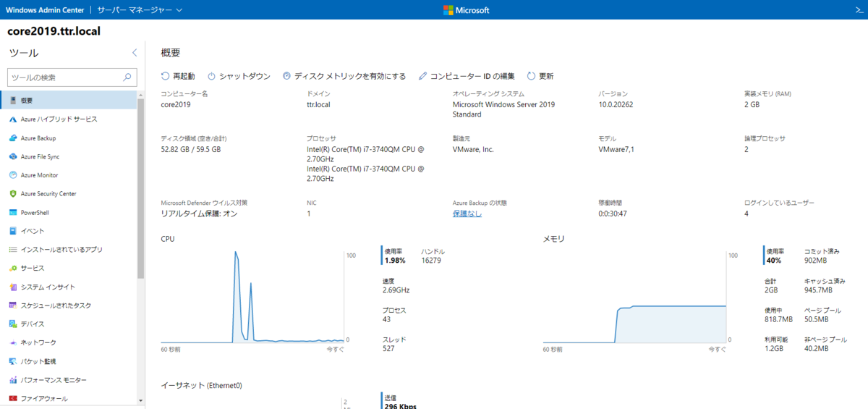
Task: Click ディスク メトリックを有効にする button
Action: pos(344,76)
